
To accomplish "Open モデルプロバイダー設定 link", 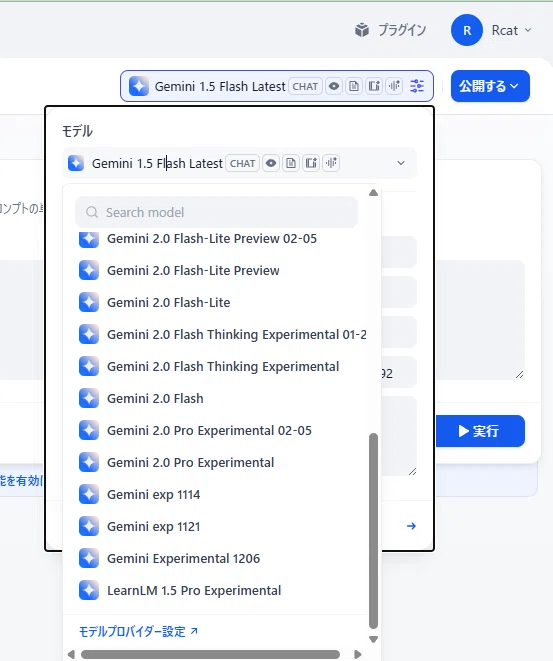I will (x=138, y=631).
